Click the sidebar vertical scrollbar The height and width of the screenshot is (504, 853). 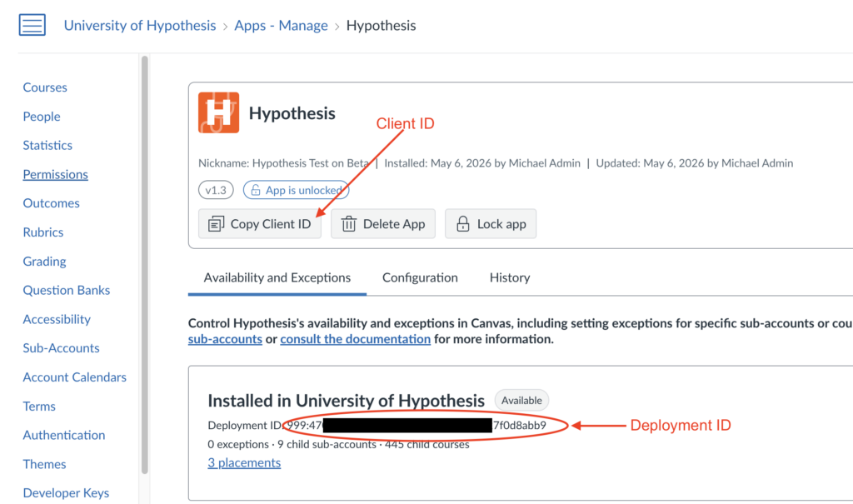coord(145,266)
